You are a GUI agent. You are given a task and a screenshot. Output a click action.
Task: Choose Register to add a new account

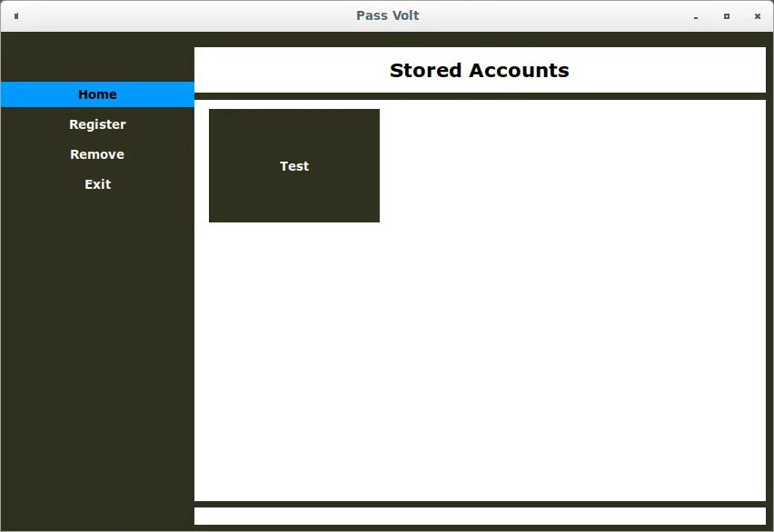[97, 124]
